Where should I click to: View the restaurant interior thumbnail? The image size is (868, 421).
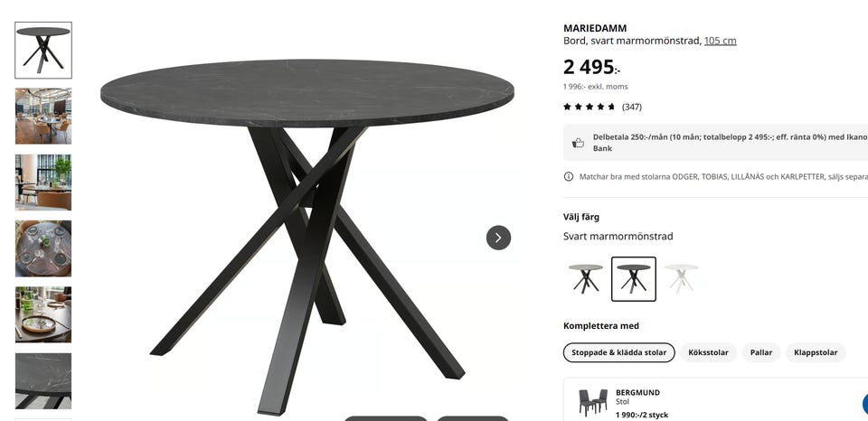click(43, 117)
